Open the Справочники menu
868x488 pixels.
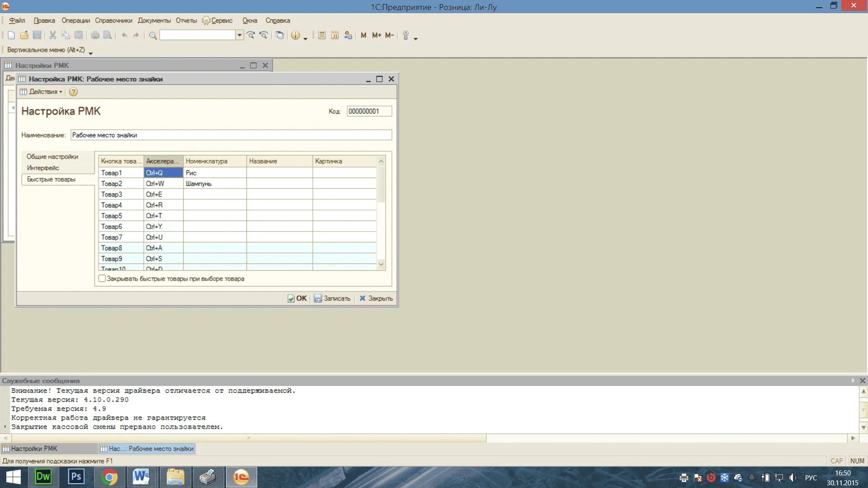click(x=113, y=21)
